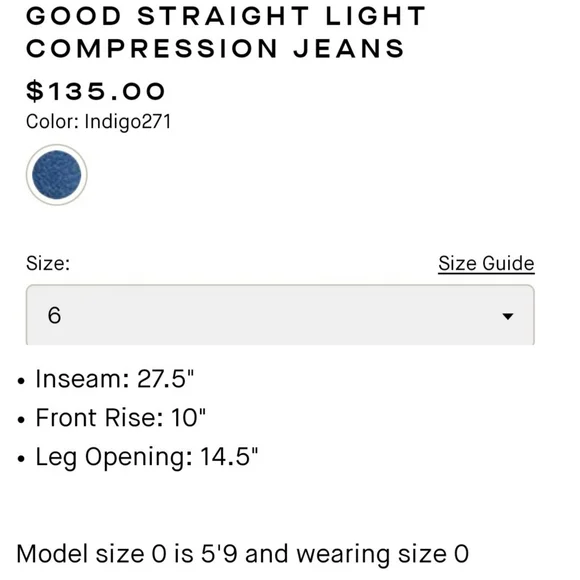Viewport: 580px width, 580px height.
Task: Click the 'Color:' label text
Action: pyautogui.click(x=52, y=121)
